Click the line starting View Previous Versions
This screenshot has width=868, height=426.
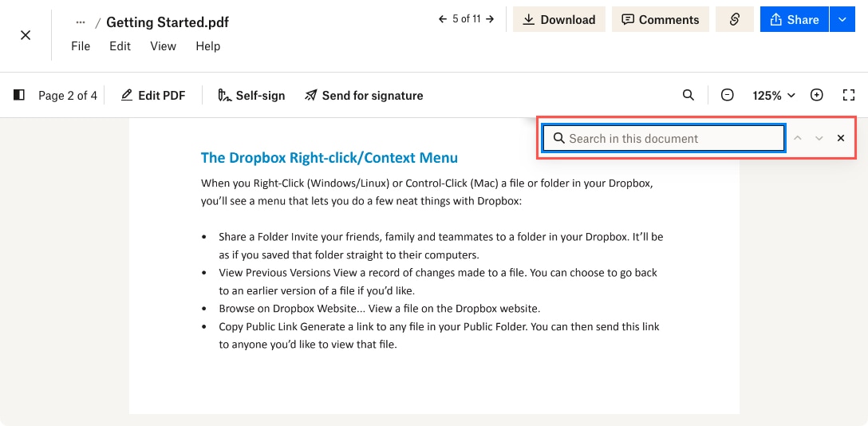[438, 273]
